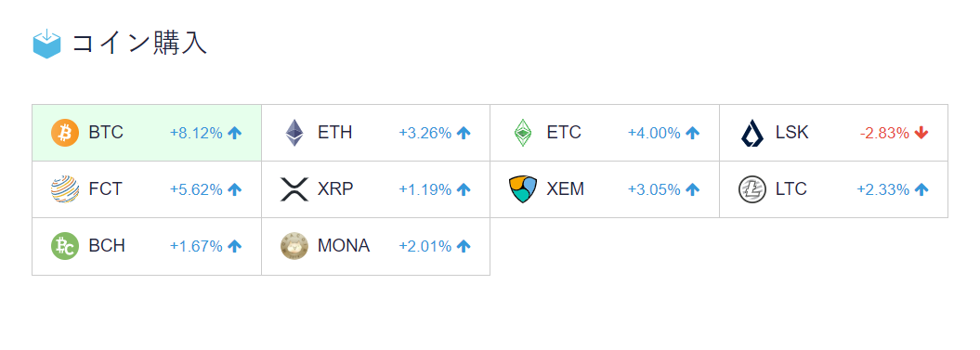The width and height of the screenshot is (980, 350).
Task: Click the blue up arrow beside FCT
Action: tap(234, 190)
